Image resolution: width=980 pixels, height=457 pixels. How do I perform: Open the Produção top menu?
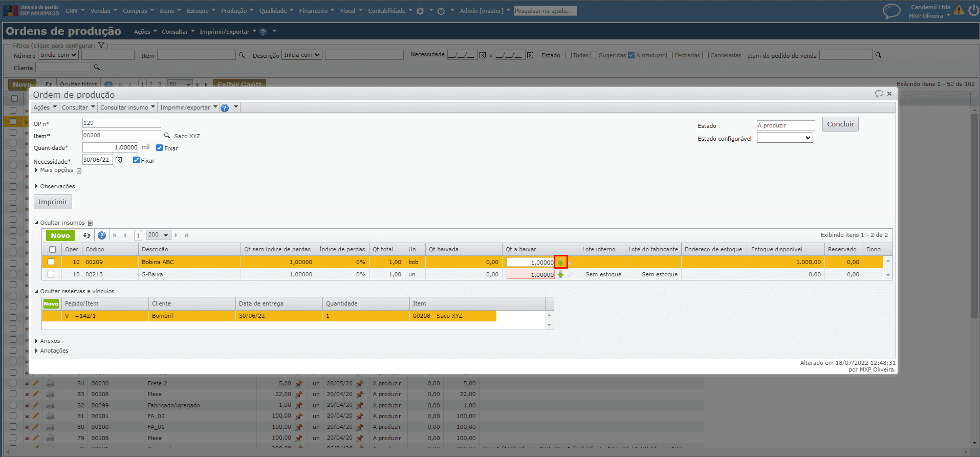[x=237, y=11]
